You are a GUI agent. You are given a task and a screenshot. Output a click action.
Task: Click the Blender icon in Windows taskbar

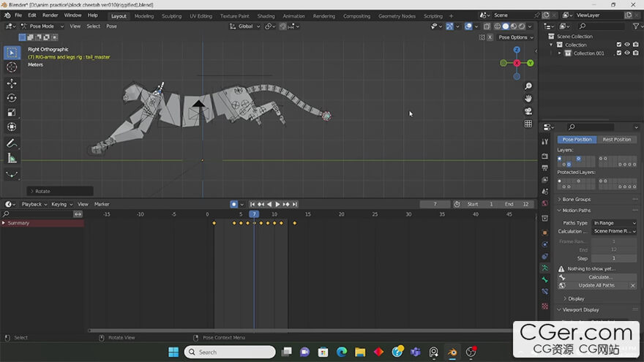pos(452,352)
